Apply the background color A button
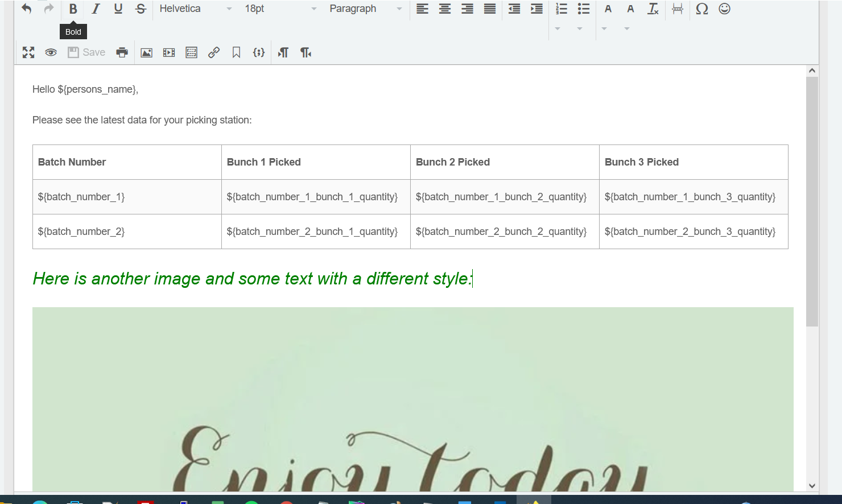Viewport: 842px width, 504px height. point(630,9)
